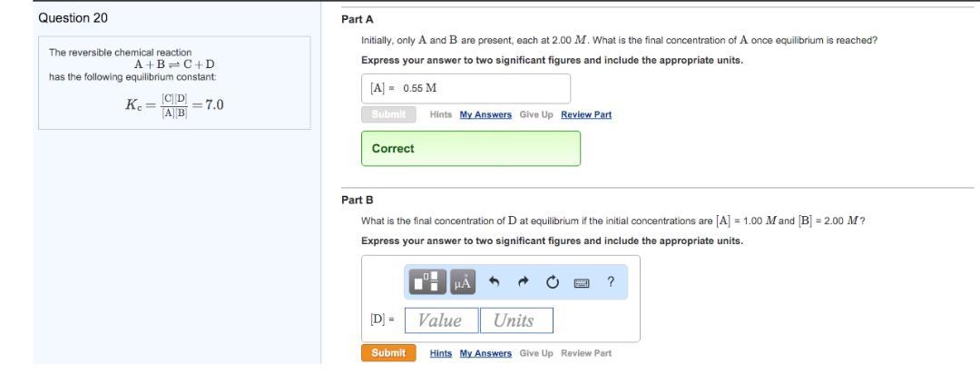
Task: Submit the Part B answer
Action: pyautogui.click(x=388, y=353)
